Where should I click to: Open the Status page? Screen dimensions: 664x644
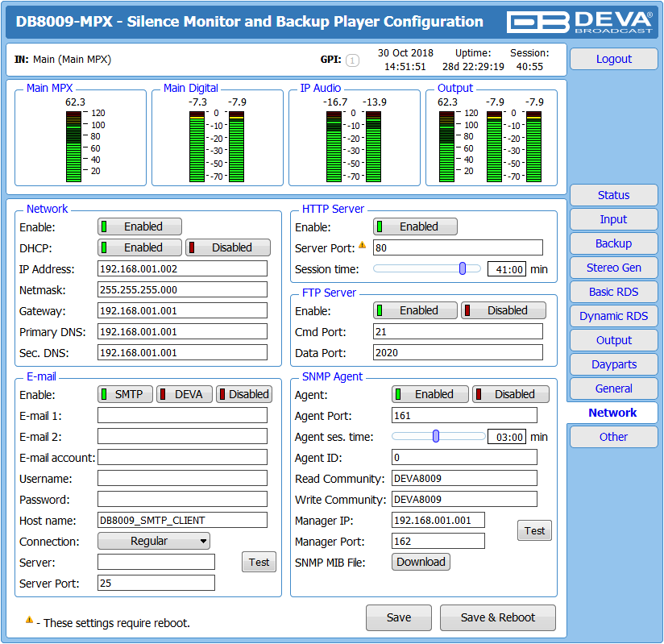(613, 195)
